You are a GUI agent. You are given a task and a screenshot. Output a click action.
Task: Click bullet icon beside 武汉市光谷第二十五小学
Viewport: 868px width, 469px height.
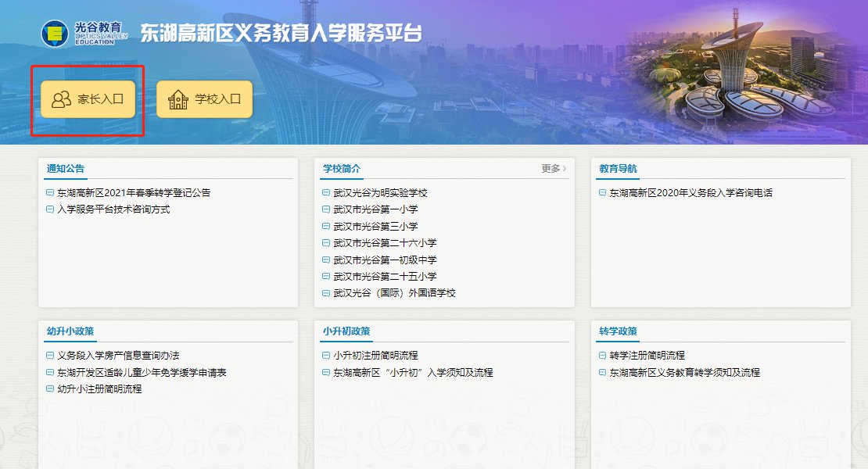[x=326, y=276]
